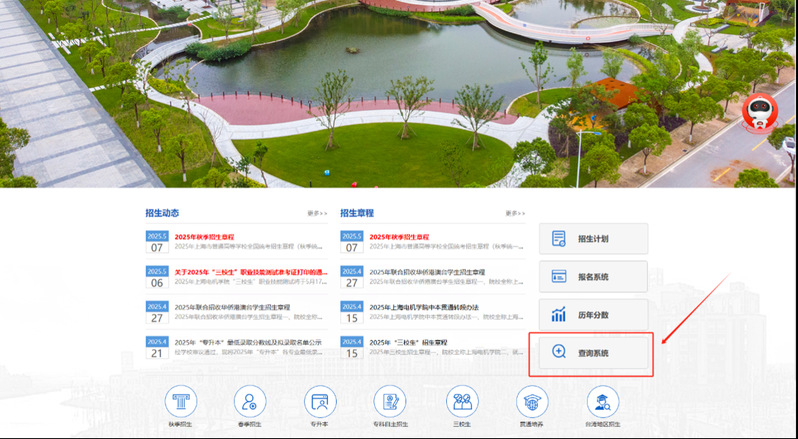
Task: Expand 更多 next to 招生章程
Action: (x=514, y=213)
